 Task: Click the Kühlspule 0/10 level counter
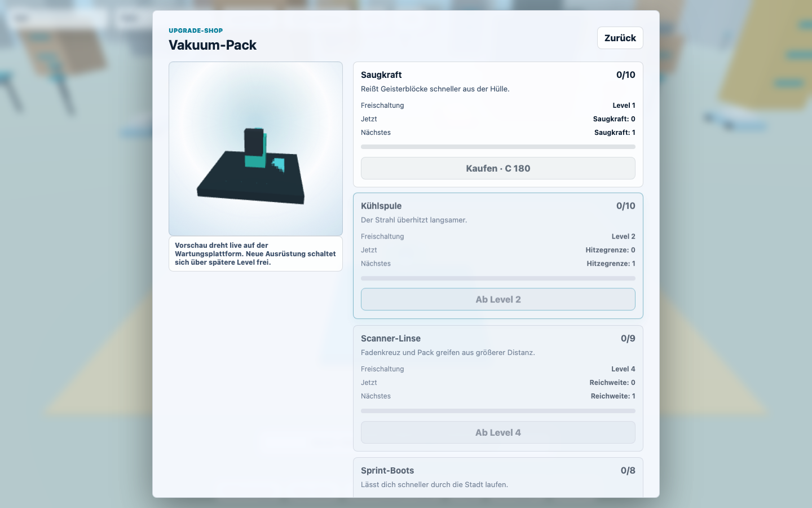[625, 205]
